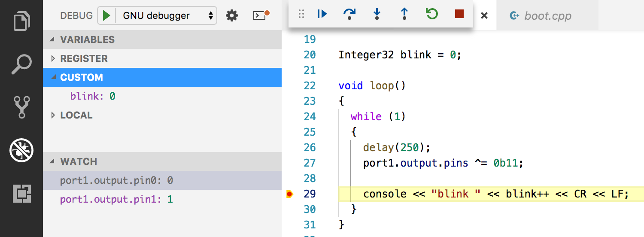Open the Source Control view
This screenshot has width=644, height=237.
click(x=21, y=107)
